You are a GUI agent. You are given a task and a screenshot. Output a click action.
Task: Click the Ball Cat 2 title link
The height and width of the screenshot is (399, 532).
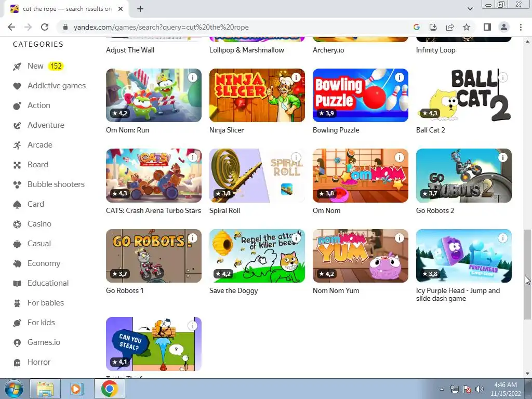430,130
